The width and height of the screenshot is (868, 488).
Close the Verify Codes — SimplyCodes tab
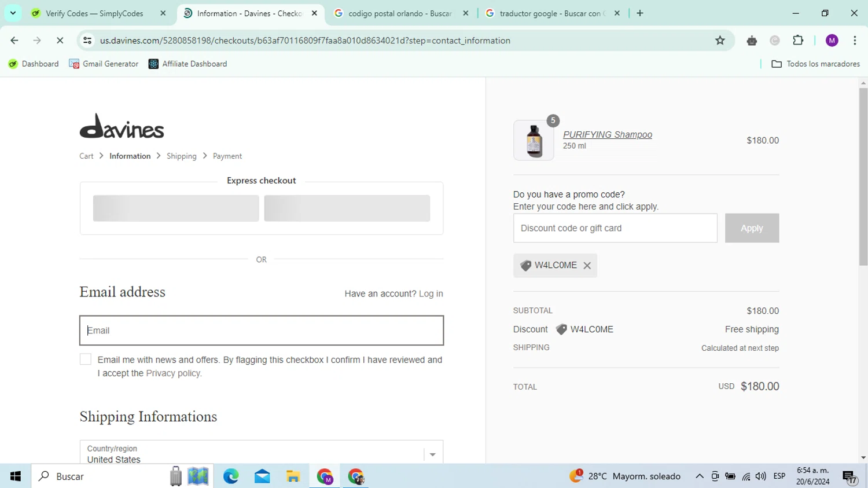pyautogui.click(x=163, y=13)
